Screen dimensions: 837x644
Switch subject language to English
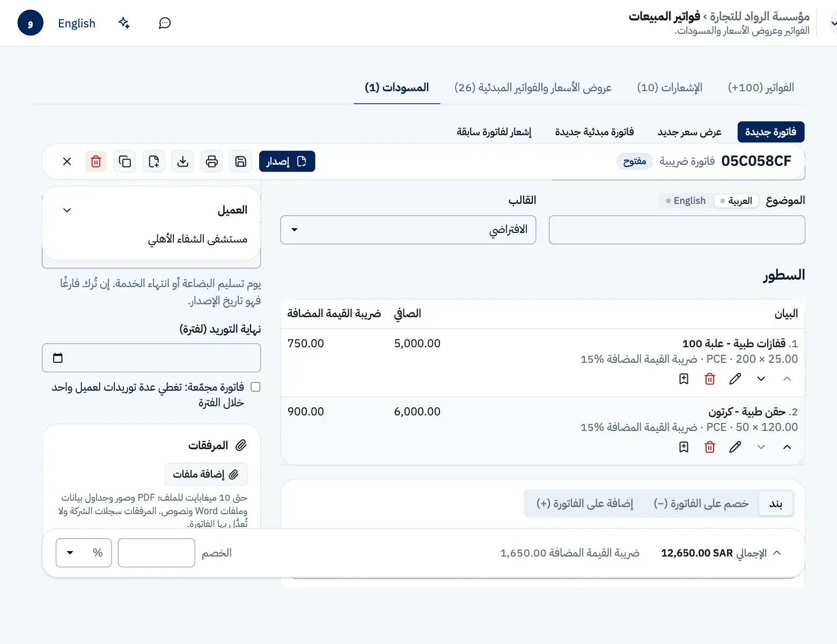click(x=686, y=201)
